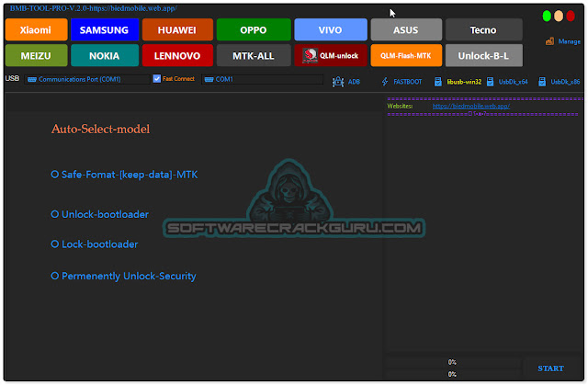Click the red close dot
Image resolution: width=588 pixels, height=385 pixels.
tap(571, 17)
